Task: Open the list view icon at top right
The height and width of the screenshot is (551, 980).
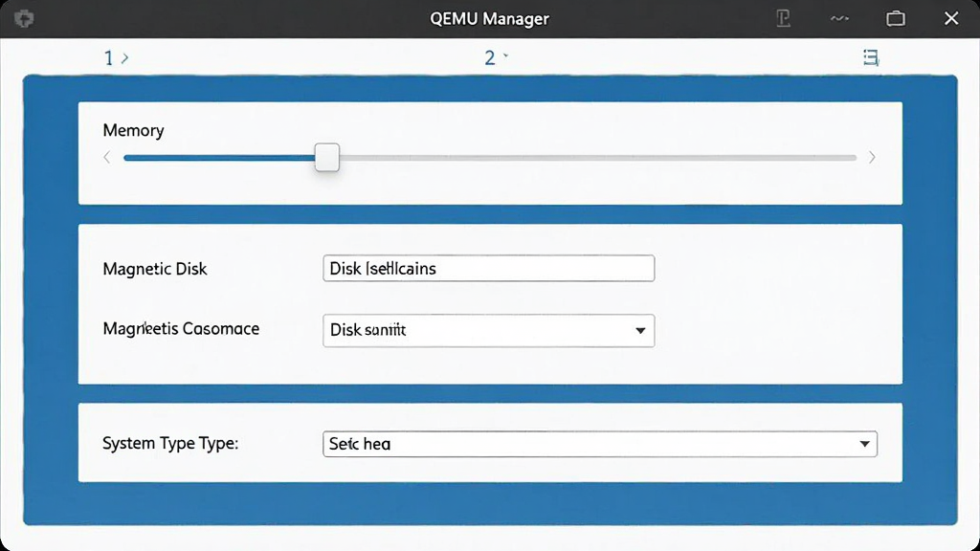Action: (x=871, y=57)
